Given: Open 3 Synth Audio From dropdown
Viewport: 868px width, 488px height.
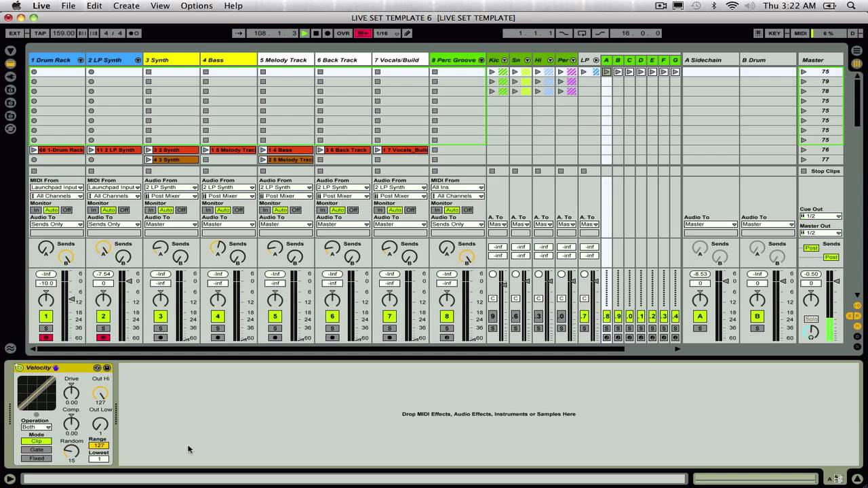Looking at the screenshot, I should tap(171, 187).
